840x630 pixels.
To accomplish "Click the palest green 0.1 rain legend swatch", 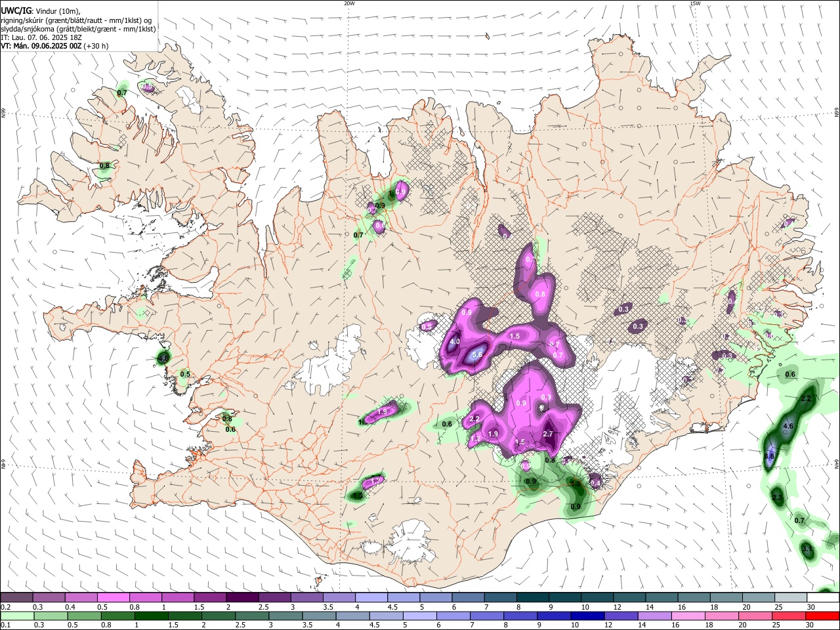I will tap(17, 616).
